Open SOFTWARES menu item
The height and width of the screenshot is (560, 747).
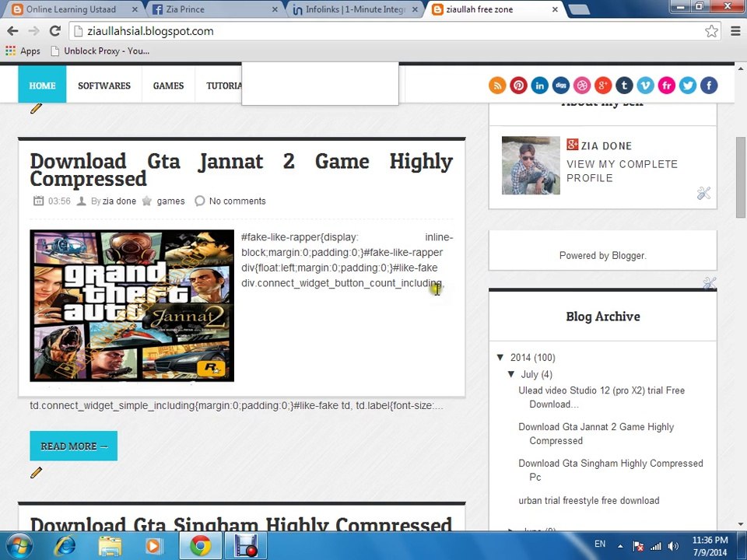(103, 86)
